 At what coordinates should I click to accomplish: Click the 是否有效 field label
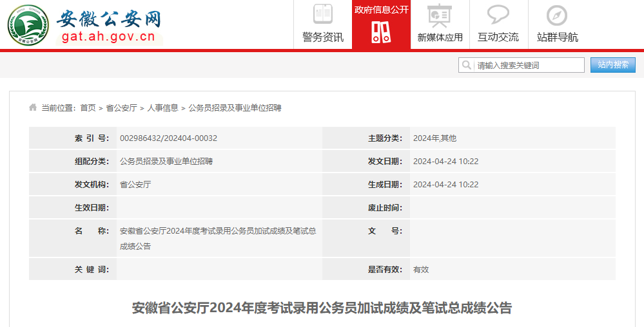click(385, 270)
